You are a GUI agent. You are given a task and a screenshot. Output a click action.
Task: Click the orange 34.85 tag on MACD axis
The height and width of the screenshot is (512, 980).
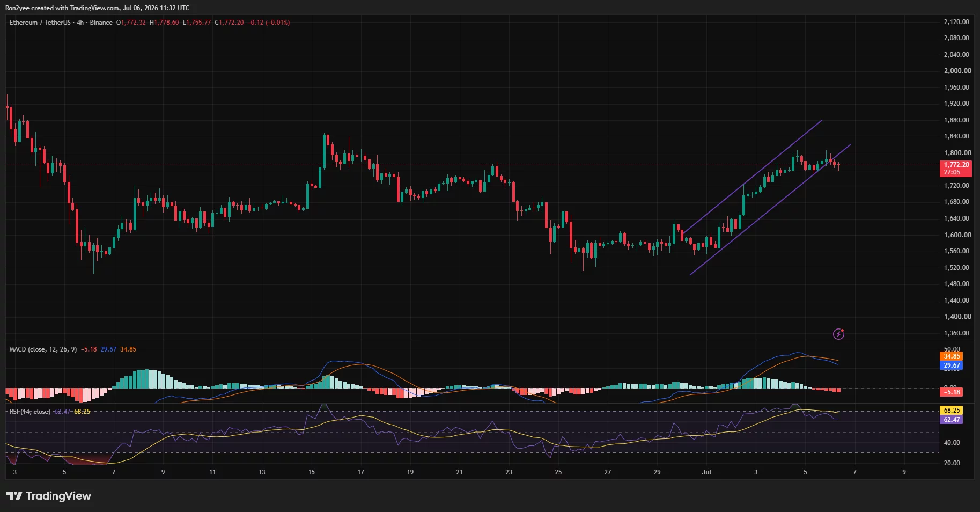click(952, 356)
